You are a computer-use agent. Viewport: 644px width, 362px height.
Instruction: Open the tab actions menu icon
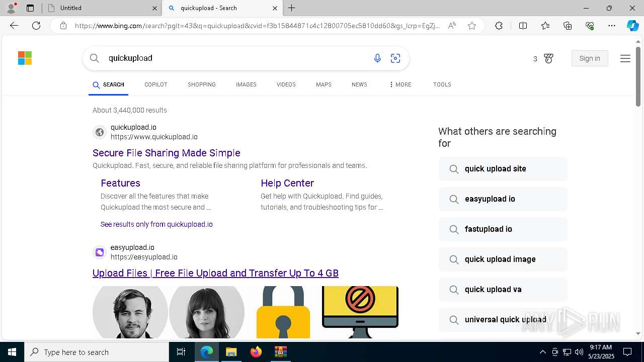point(30,8)
